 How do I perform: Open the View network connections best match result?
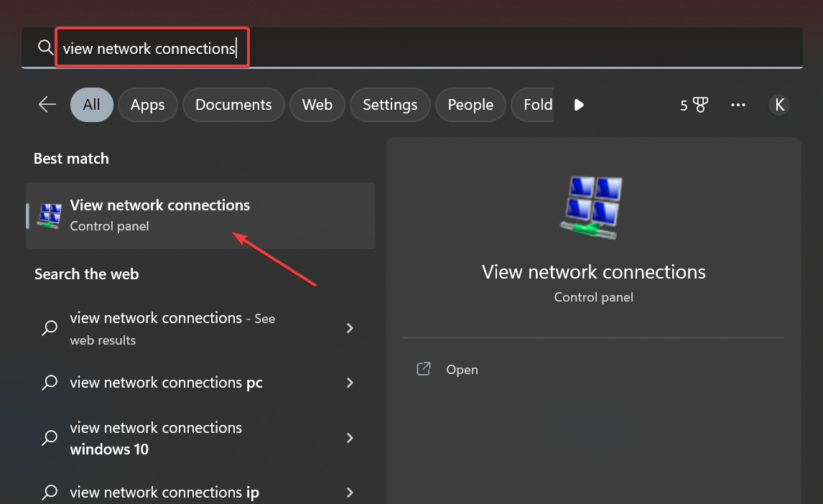pyautogui.click(x=200, y=215)
